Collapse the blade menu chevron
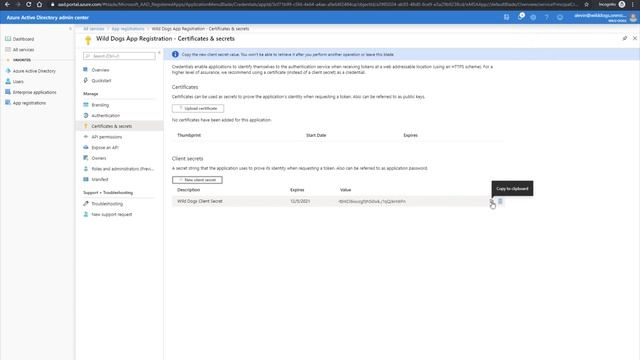This screenshot has height=360, width=640. point(159,53)
